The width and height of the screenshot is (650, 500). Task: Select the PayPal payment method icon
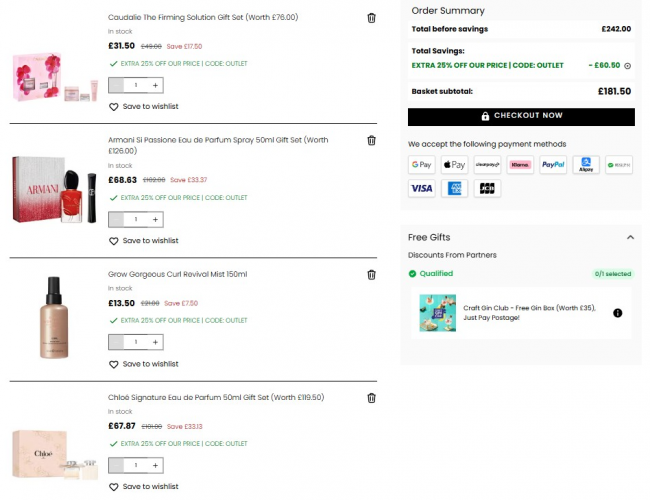point(553,165)
